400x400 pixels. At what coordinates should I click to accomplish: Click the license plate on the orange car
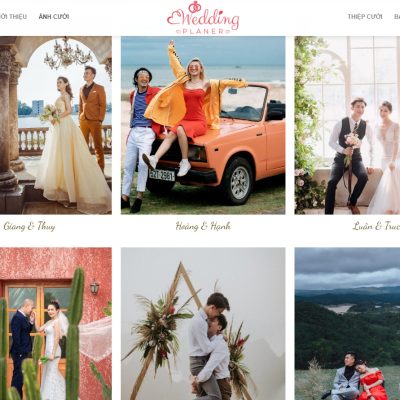[162, 175]
